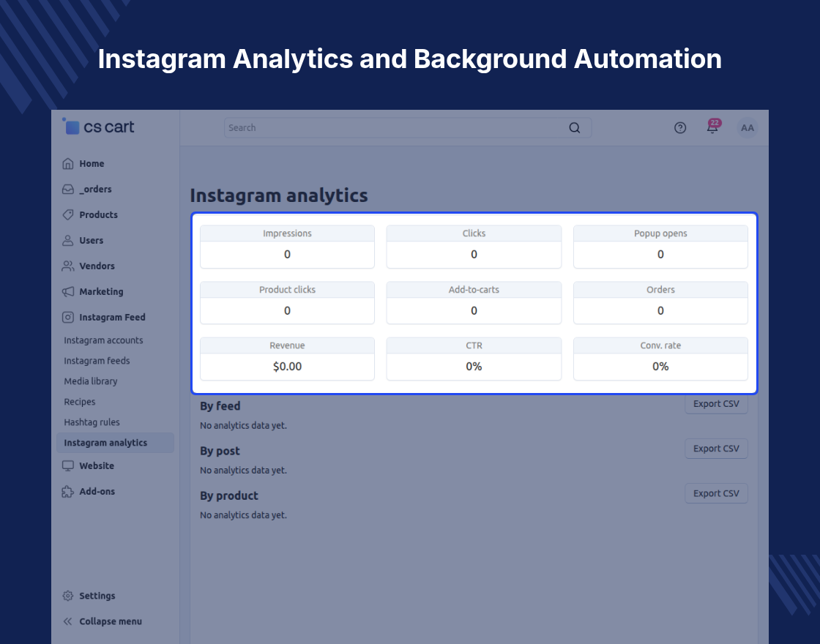Click the Add-to-carts stat card

click(474, 303)
